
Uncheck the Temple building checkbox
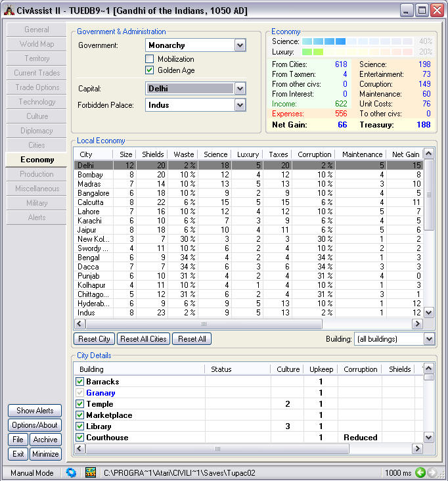(x=79, y=403)
